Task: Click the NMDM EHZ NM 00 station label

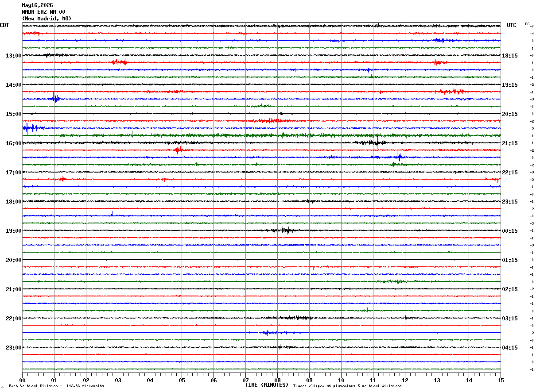Action: coord(43,12)
